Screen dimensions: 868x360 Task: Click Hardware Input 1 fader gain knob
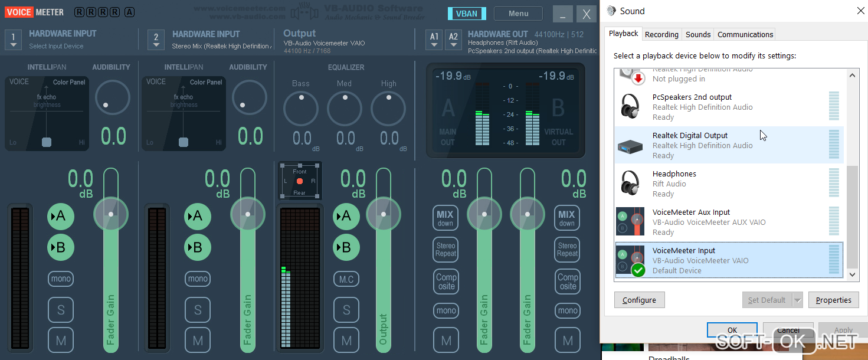[111, 214]
